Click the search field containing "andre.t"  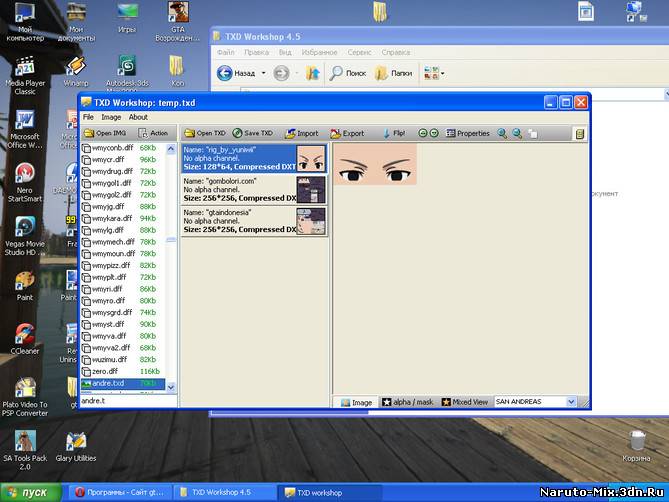pyautogui.click(x=128, y=401)
